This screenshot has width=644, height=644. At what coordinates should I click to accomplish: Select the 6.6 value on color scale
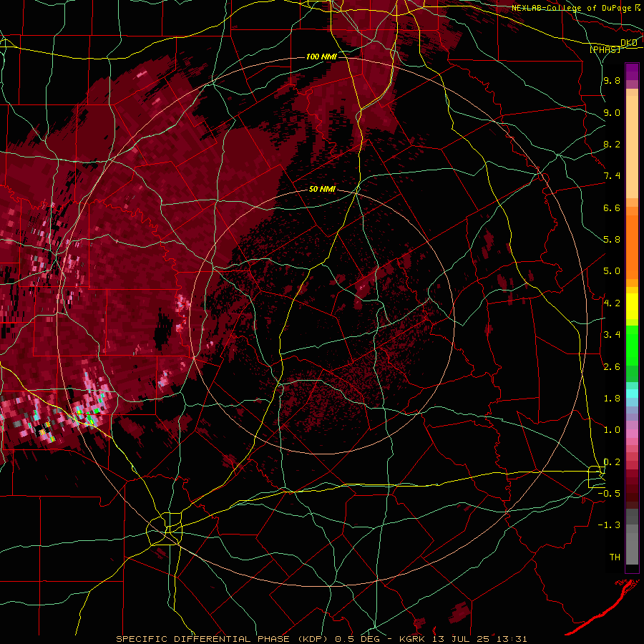[x=612, y=208]
